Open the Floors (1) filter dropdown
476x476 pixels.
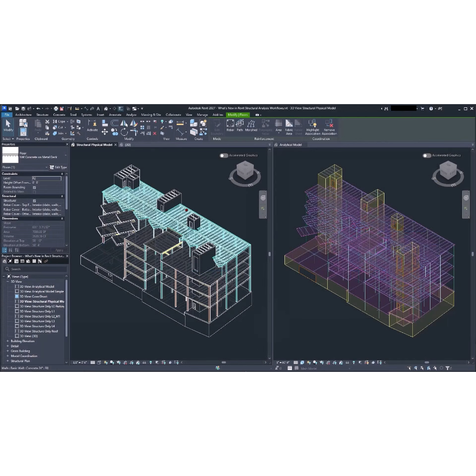point(46,167)
